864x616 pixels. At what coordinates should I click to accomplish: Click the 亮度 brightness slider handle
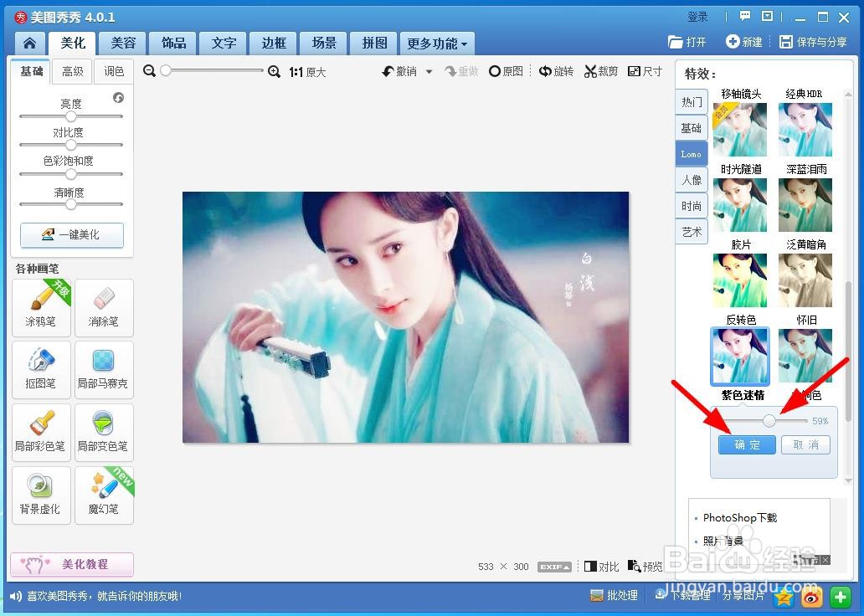70,117
